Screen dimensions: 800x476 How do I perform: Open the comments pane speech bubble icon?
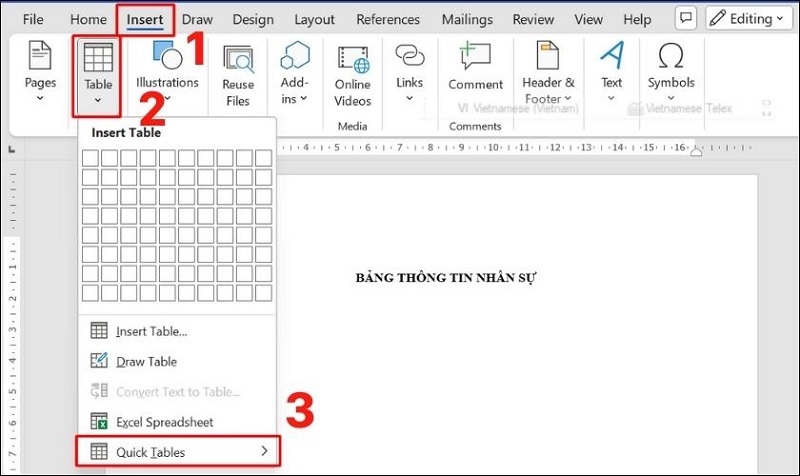[685, 19]
